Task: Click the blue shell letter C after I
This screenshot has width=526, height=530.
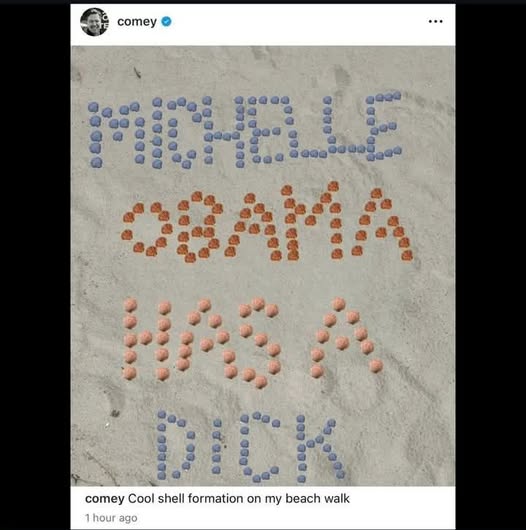Action: (259, 446)
